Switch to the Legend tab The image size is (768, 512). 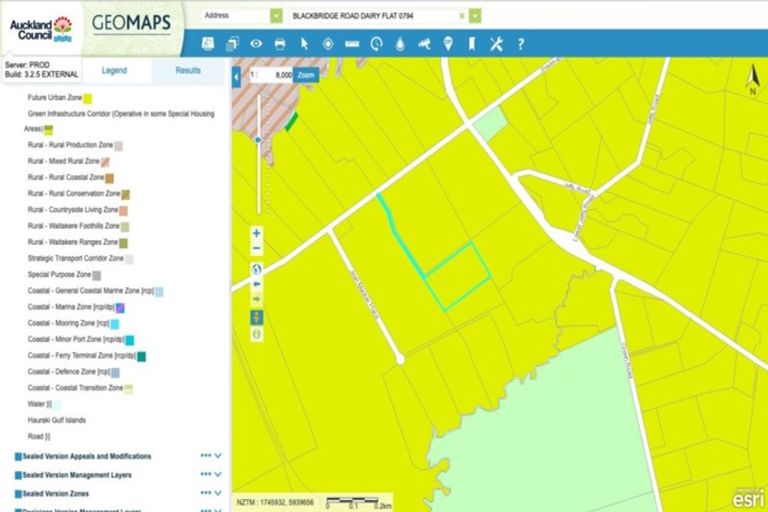click(x=114, y=71)
